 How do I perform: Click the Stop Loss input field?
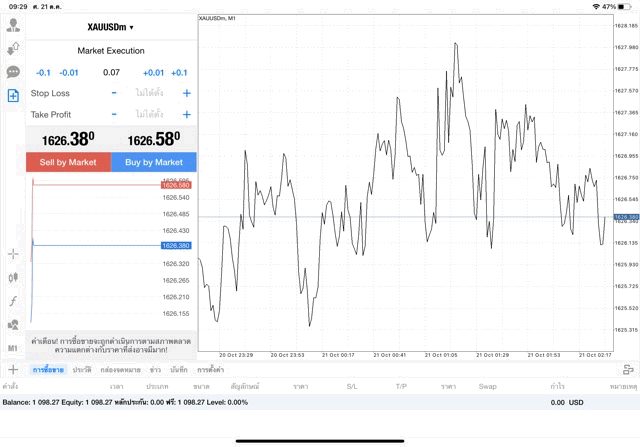(x=150, y=93)
